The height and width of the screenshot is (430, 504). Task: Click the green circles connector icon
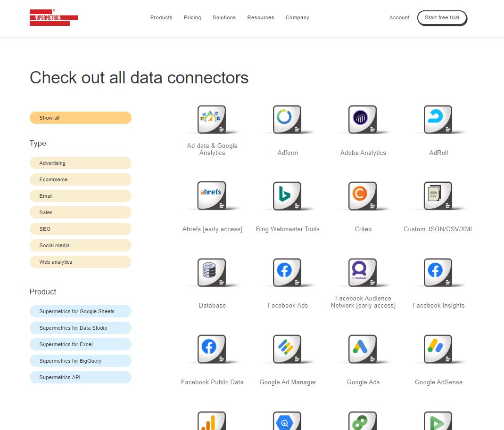(363, 421)
